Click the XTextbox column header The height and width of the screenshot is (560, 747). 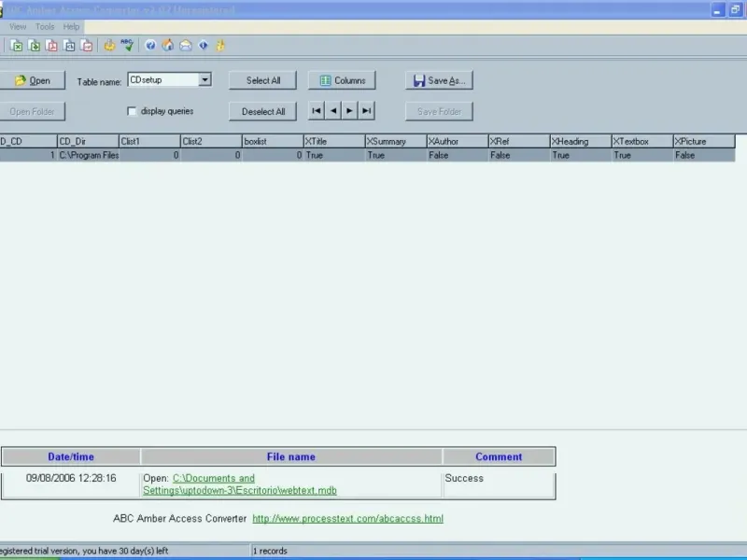click(x=642, y=142)
